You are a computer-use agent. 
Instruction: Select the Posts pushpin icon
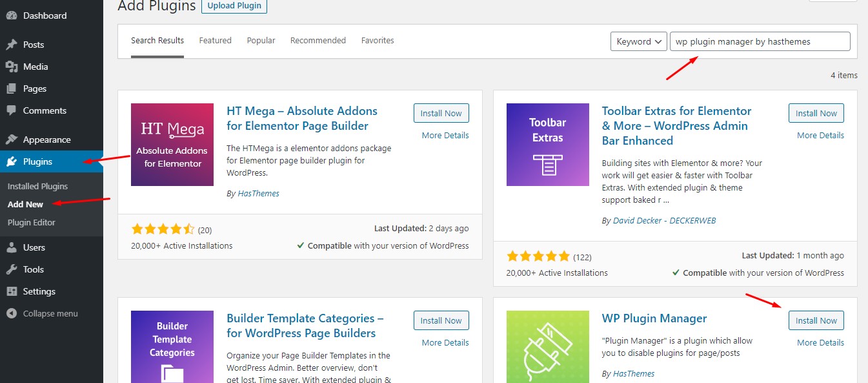pos(11,44)
